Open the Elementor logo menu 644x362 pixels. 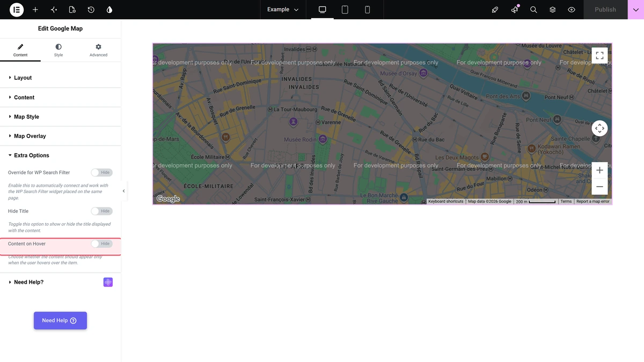(17, 10)
